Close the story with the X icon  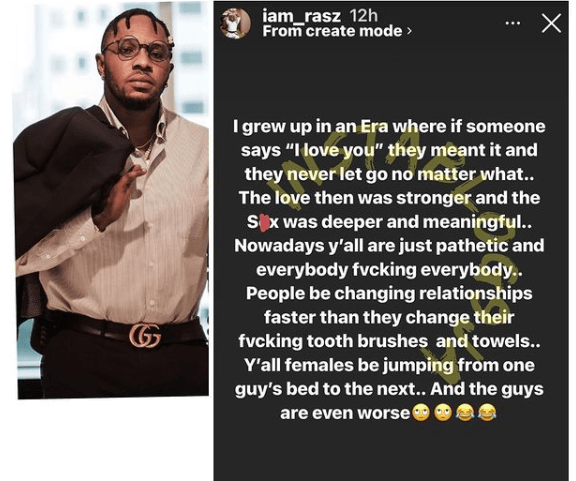tap(551, 23)
